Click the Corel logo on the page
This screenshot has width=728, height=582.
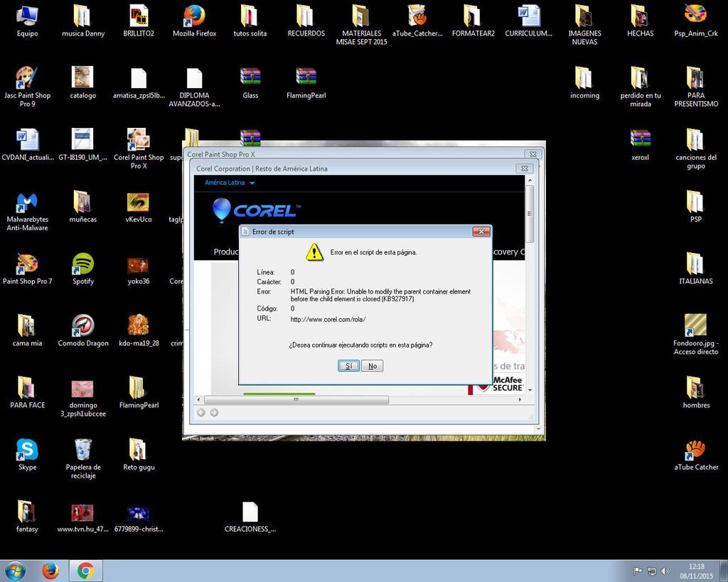[255, 210]
